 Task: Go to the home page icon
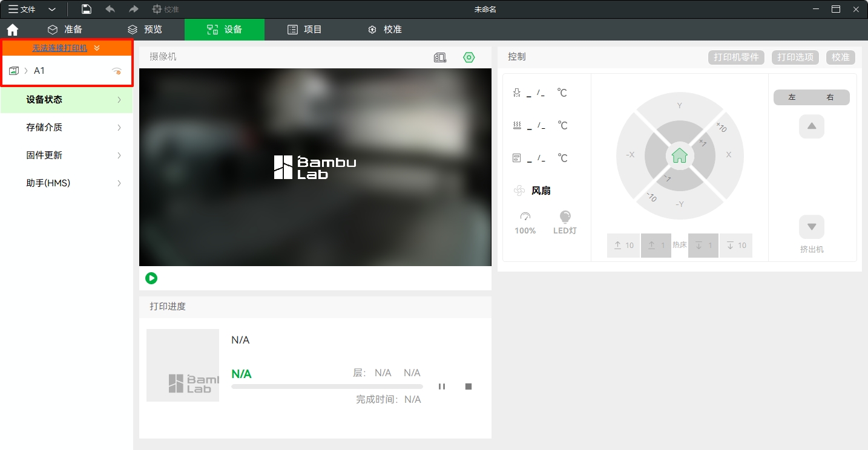12,30
